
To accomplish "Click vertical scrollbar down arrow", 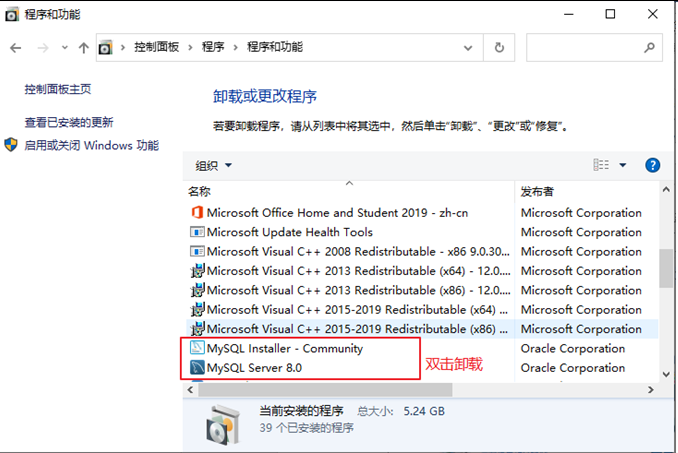I will [666, 374].
